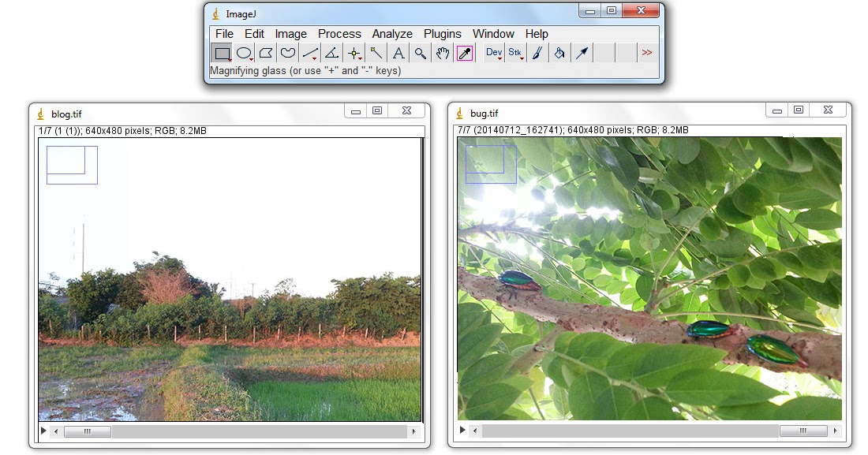Select the Scrolling hand tool
Image resolution: width=868 pixels, height=455 pixels.
tap(442, 53)
